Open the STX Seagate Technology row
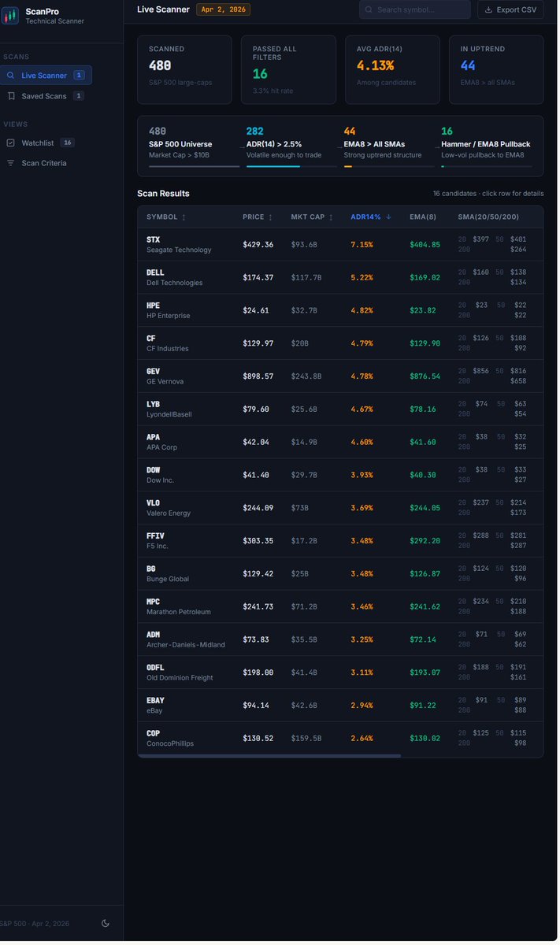Viewport: 560px width, 945px height. [340, 245]
